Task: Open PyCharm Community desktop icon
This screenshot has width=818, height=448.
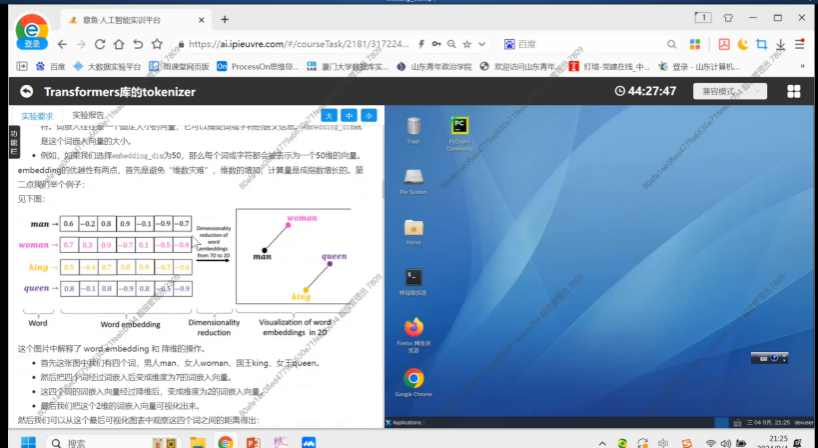Action: 460,128
